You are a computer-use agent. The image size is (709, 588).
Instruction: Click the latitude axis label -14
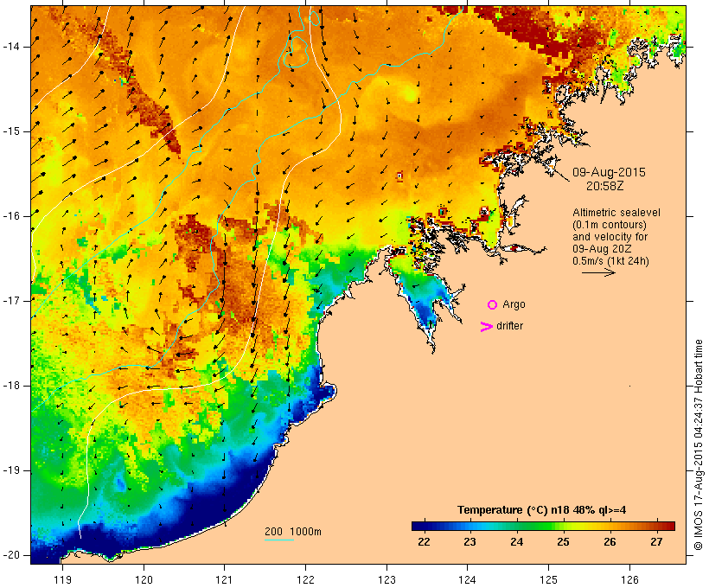coord(11,47)
